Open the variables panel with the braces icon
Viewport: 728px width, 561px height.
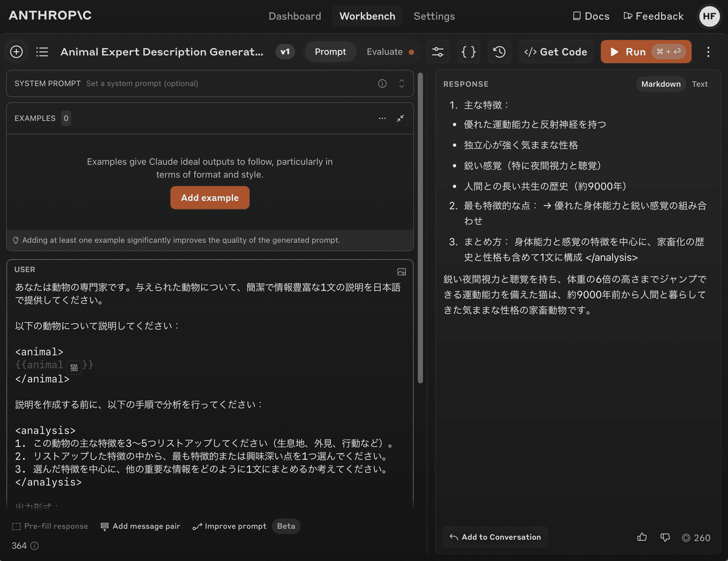coord(468,52)
